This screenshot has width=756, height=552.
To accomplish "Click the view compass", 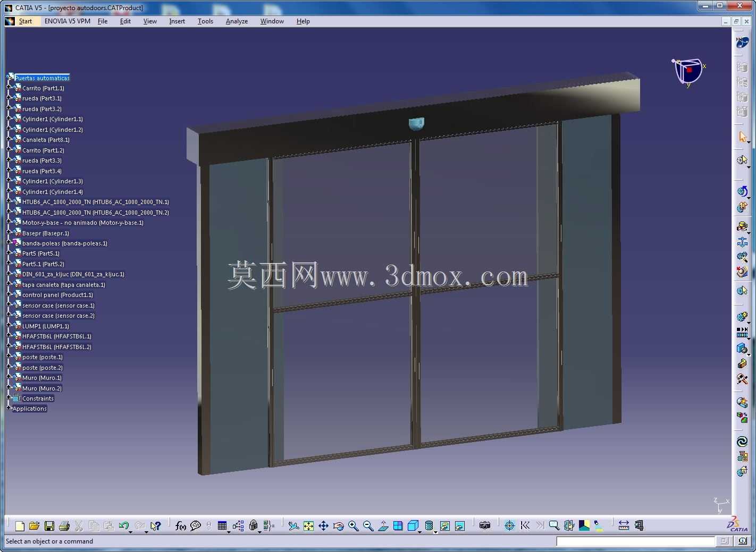I will 688,72.
